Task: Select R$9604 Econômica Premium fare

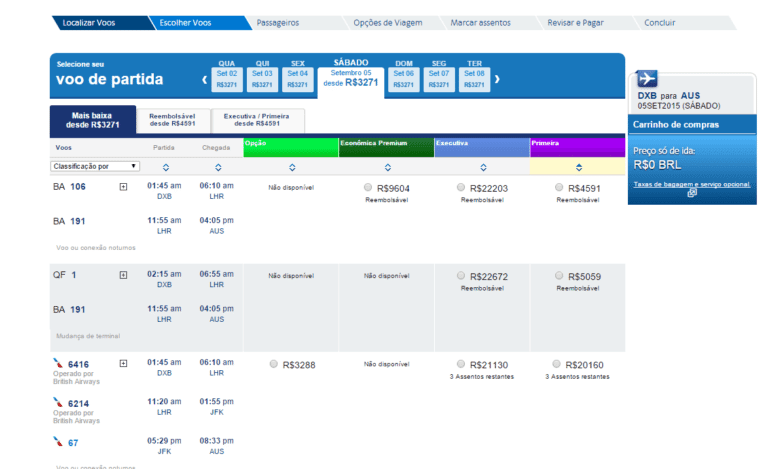Action: click(368, 188)
